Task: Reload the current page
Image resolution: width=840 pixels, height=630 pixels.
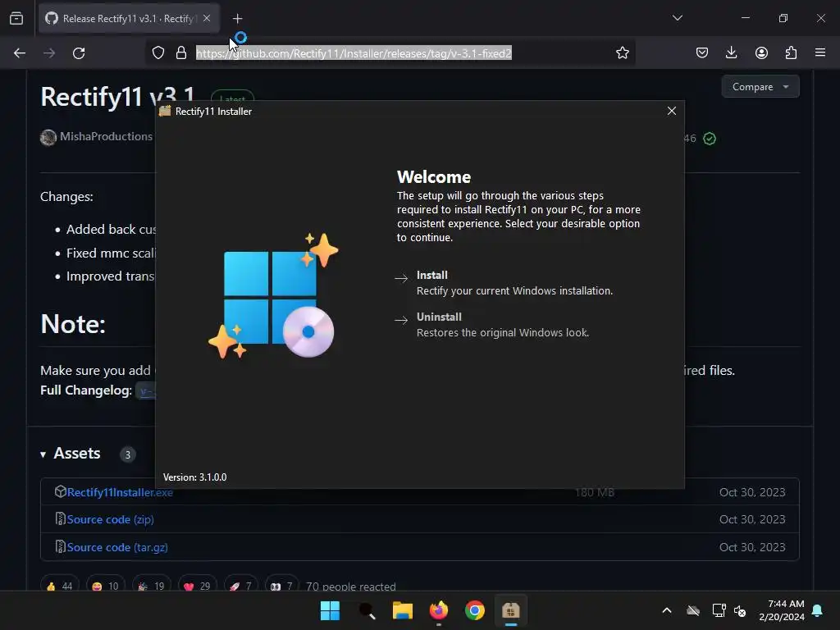Action: click(x=79, y=53)
